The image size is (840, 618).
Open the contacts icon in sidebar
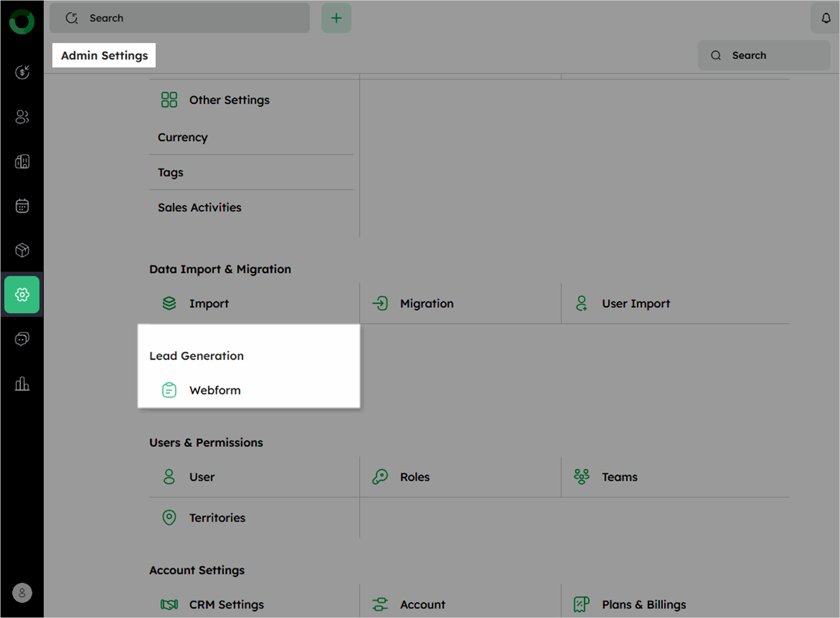pyautogui.click(x=22, y=117)
